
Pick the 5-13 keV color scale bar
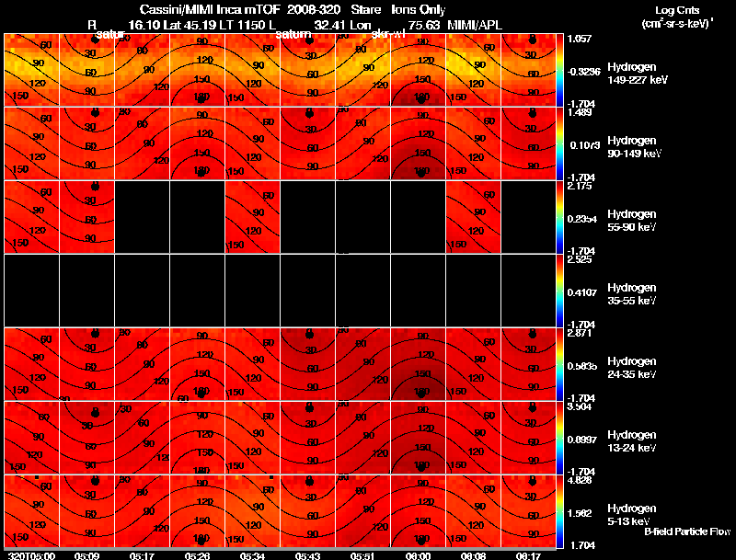tap(559, 511)
